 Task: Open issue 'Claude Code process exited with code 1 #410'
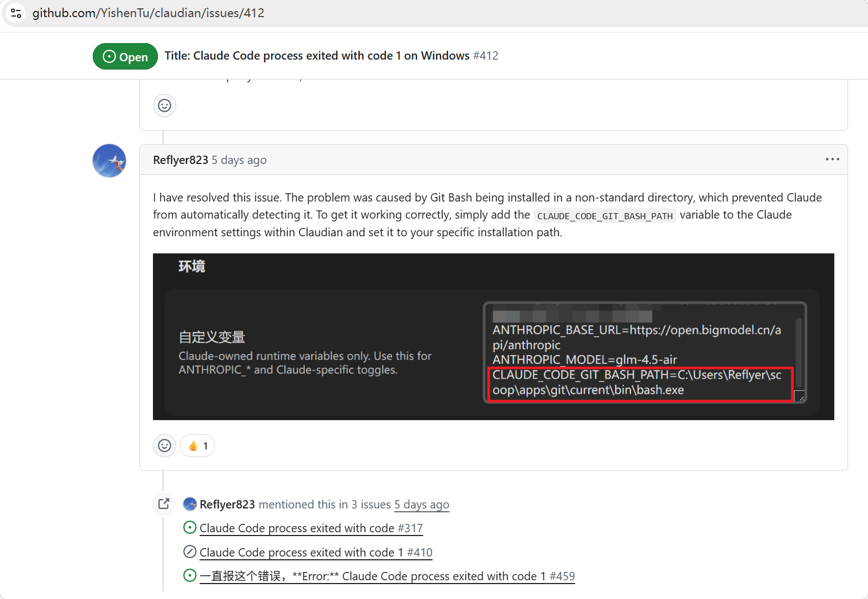316,553
